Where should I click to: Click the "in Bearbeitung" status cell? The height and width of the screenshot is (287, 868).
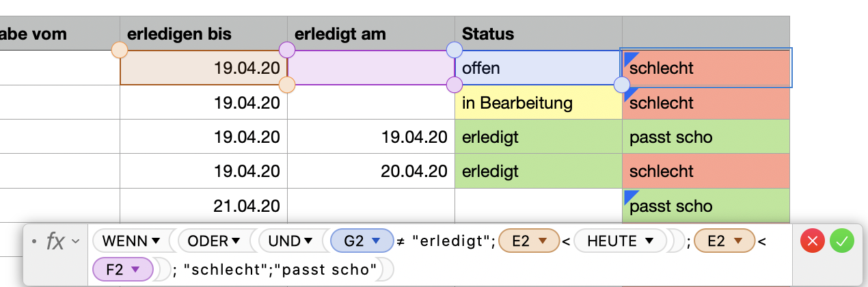coord(539,103)
